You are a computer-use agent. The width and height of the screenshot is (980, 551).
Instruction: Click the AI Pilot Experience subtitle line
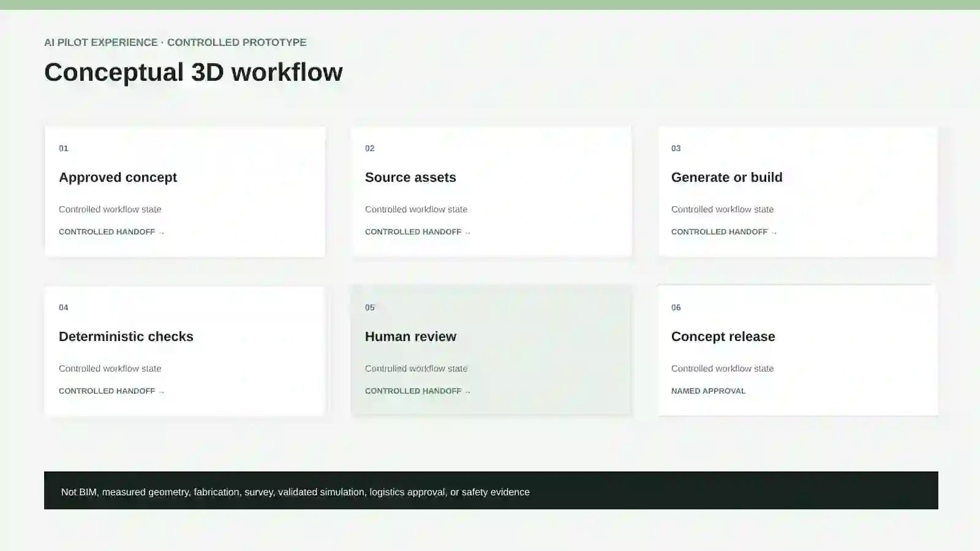tap(175, 42)
